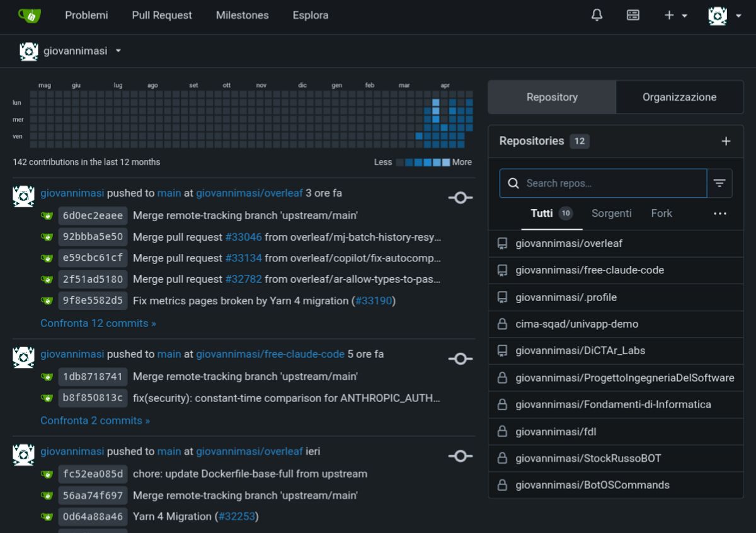The height and width of the screenshot is (533, 756).
Task: Click lock icon next to ProgettoIngegneriaDelSoftware
Action: tap(502, 378)
